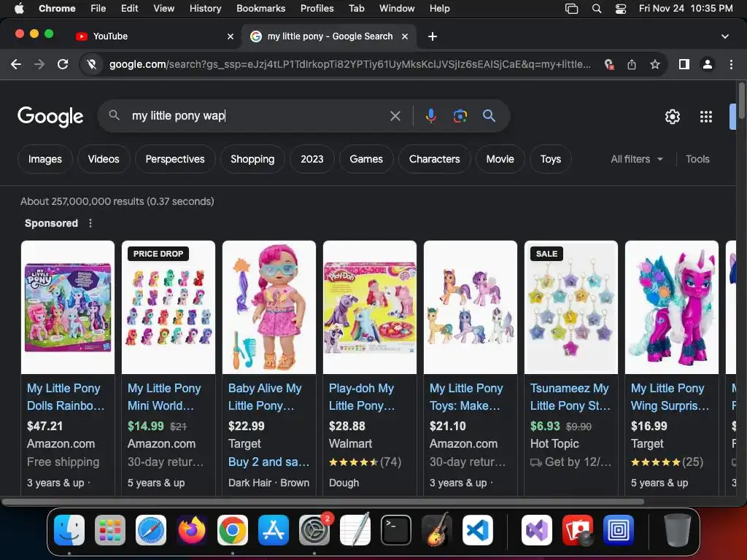Open the Chrome side panel icon

point(684,64)
